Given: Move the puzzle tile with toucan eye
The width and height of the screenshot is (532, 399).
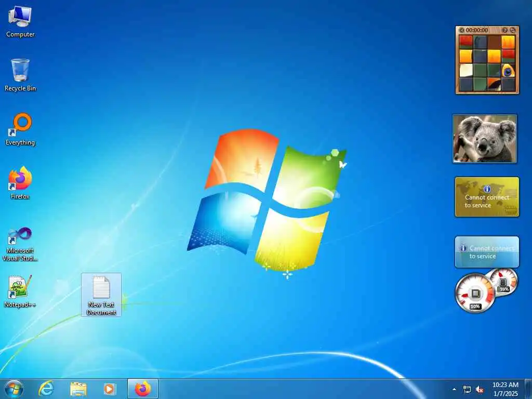Looking at the screenshot, I should point(508,71).
